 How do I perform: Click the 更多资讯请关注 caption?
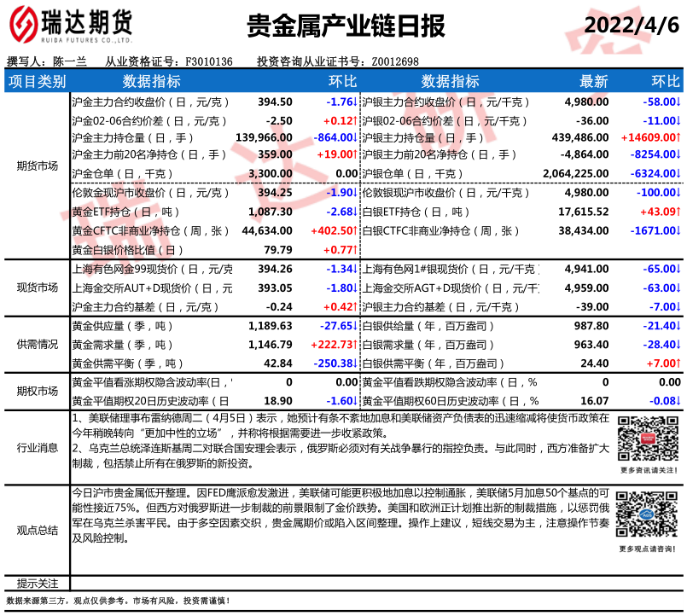point(648,470)
